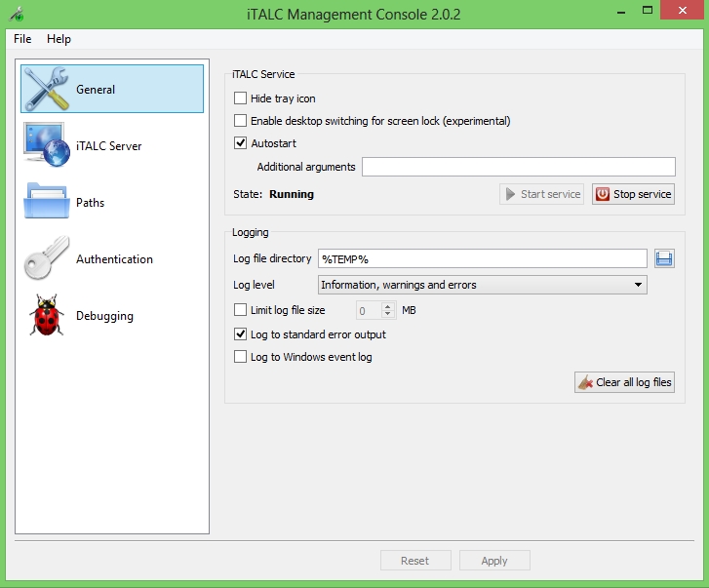709x588 pixels.
Task: Open the Paths folder icon
Action: point(47,201)
